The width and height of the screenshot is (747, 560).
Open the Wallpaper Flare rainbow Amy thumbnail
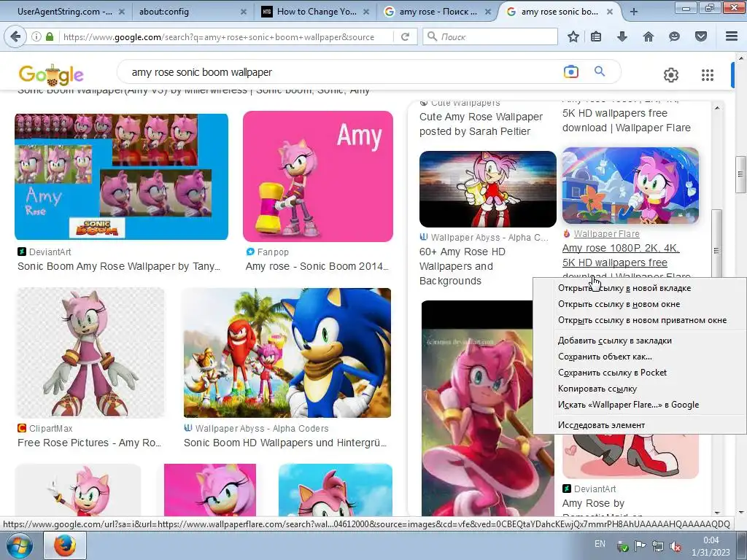pos(630,186)
